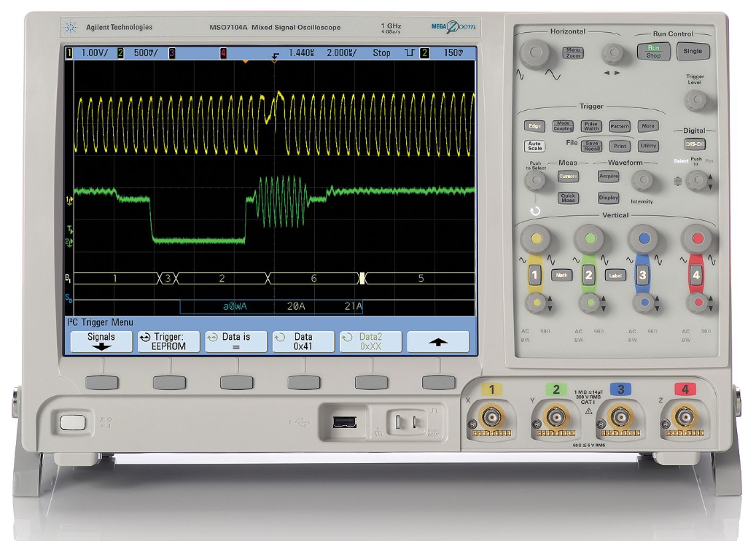Image resolution: width=756 pixels, height=552 pixels.
Task: Enable blue channel 3 button
Action: pos(642,275)
